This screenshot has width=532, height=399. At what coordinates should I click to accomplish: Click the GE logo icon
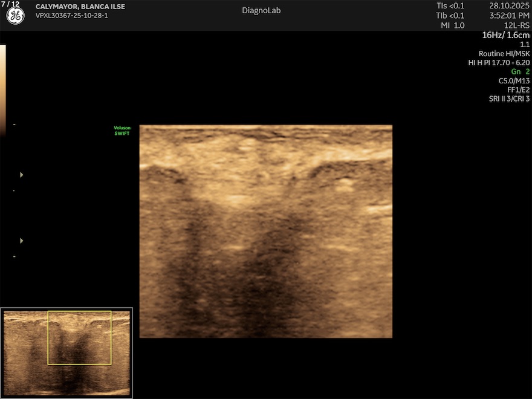[x=15, y=16]
